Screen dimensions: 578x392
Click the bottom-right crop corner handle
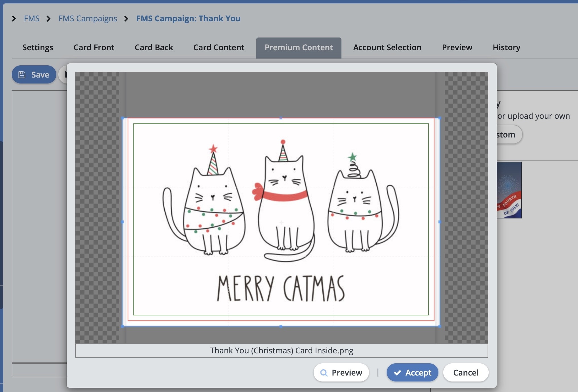440,326
